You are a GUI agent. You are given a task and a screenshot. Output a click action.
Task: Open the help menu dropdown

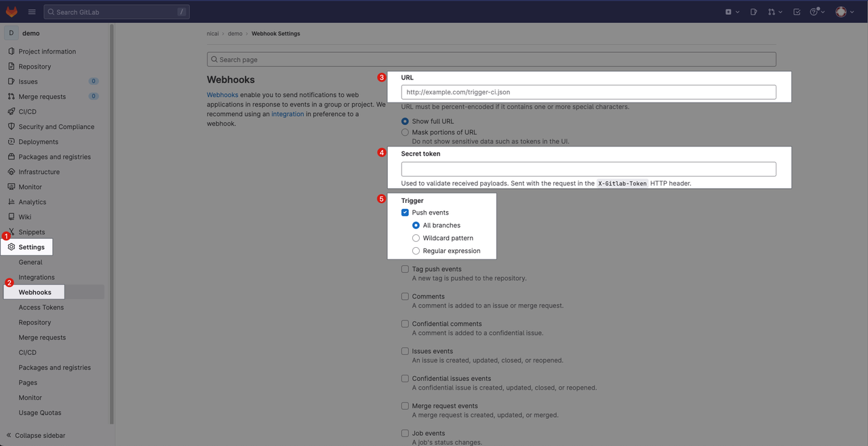816,12
